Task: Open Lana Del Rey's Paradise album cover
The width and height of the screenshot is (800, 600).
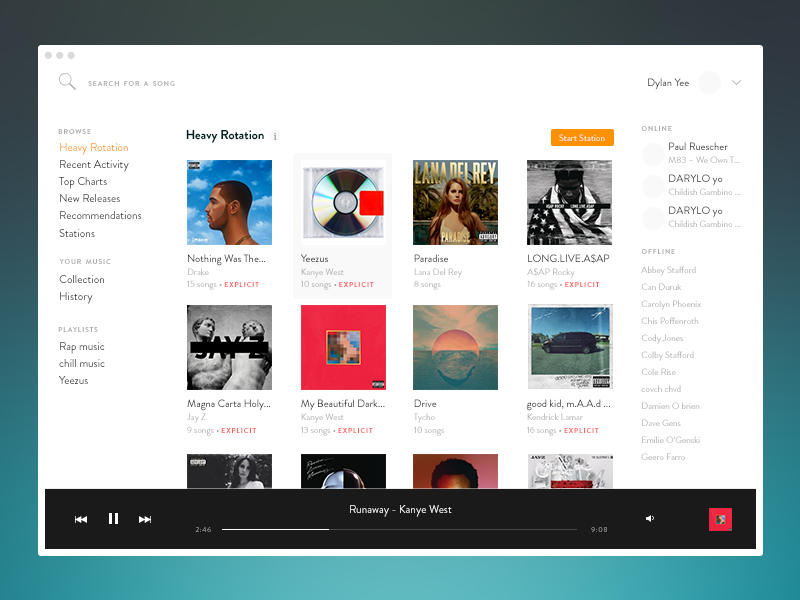Action: (x=455, y=203)
